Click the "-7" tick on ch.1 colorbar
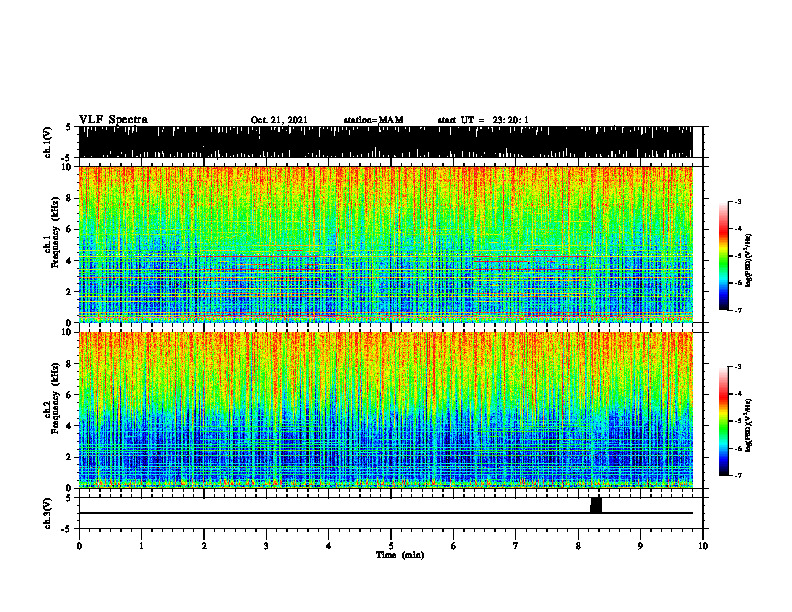 738,310
